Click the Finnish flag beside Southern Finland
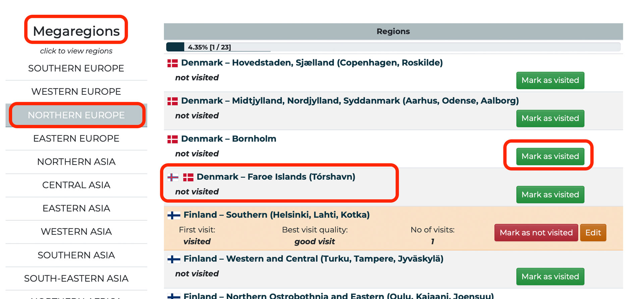644x299 pixels. (x=174, y=215)
